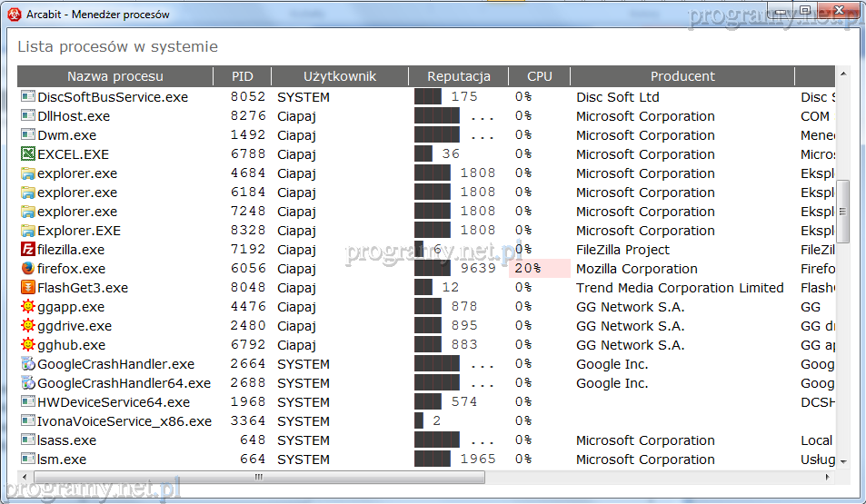Click the ggdrive.exe process icon

pos(27,326)
